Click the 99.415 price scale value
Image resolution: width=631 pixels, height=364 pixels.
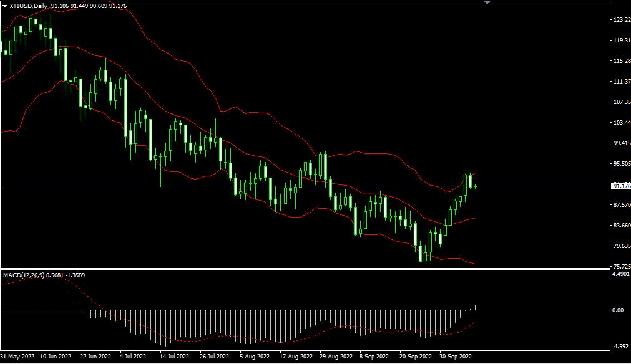pos(622,143)
